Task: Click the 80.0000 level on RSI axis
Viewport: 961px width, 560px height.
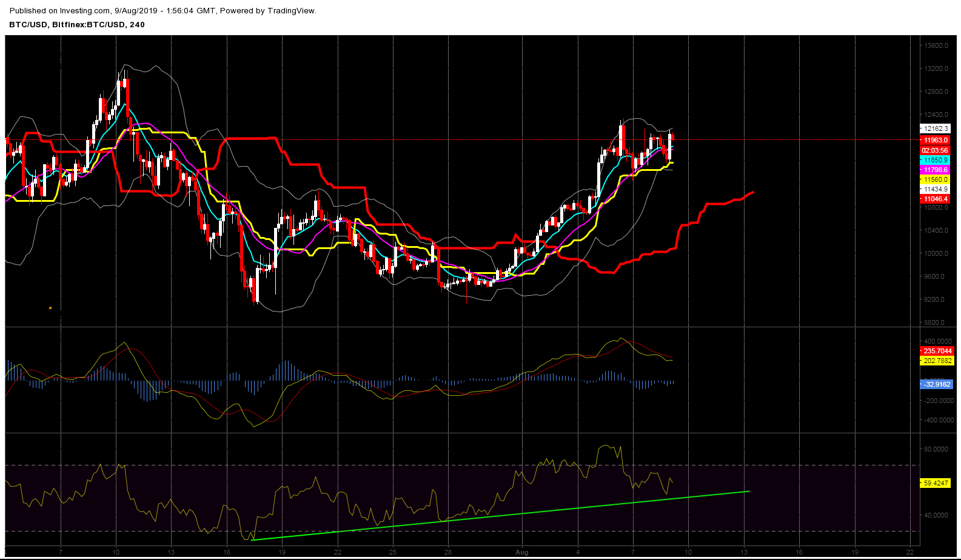Action: click(x=937, y=449)
